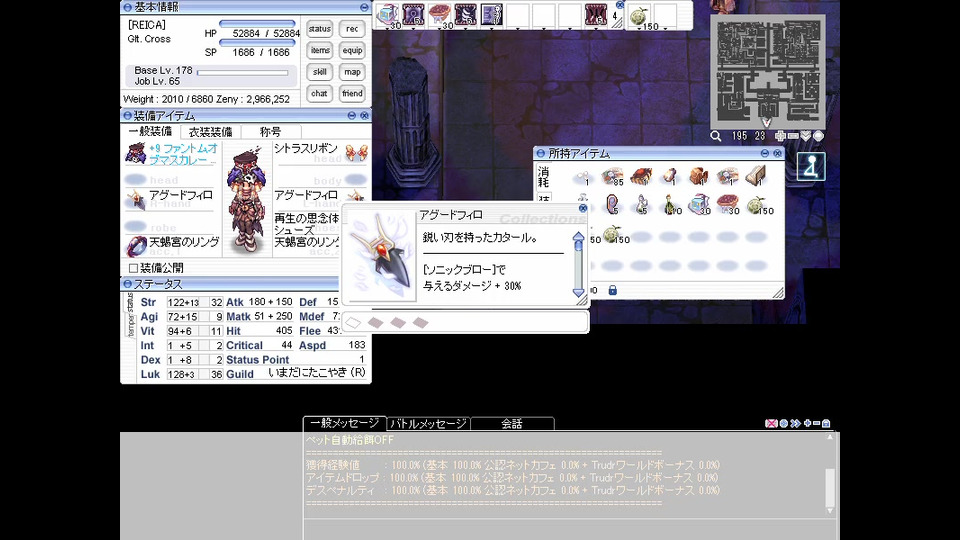Collapse the 装備アイテム window via its header toggle
This screenshot has width=960, height=540.
(127, 115)
